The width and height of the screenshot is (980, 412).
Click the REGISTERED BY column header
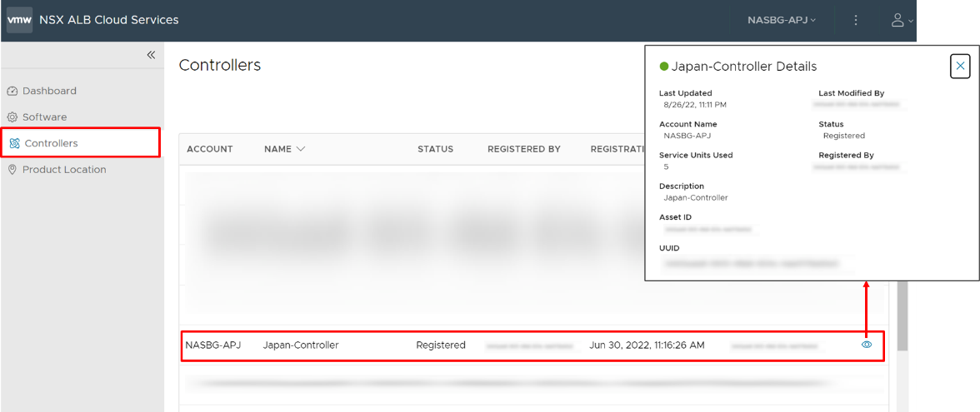[523, 149]
